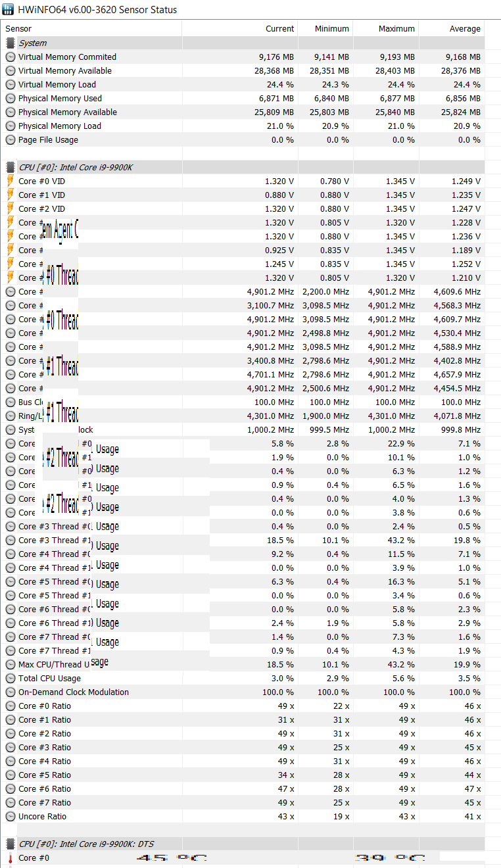
Task: Click the Minimum column header
Action: (331, 28)
